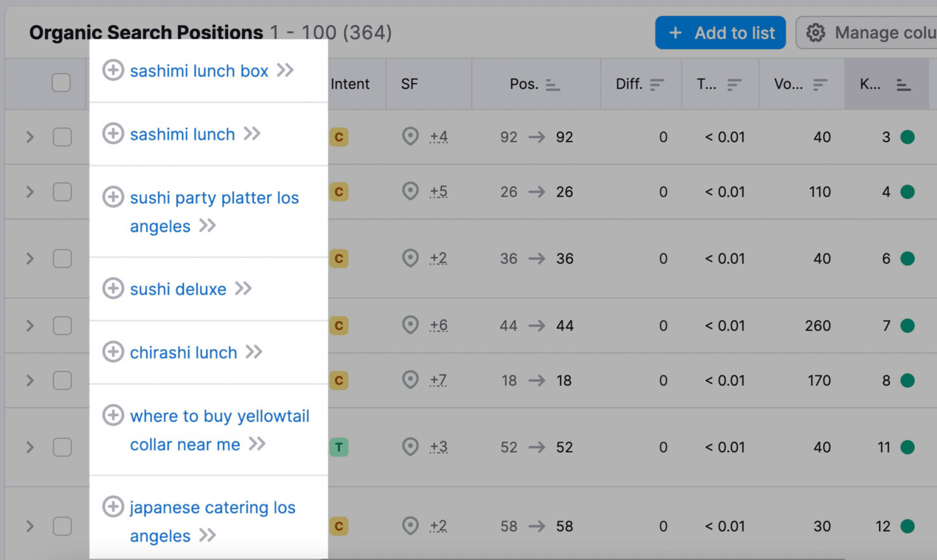Click plus icon beside sushi deluxe keyword

click(x=113, y=288)
